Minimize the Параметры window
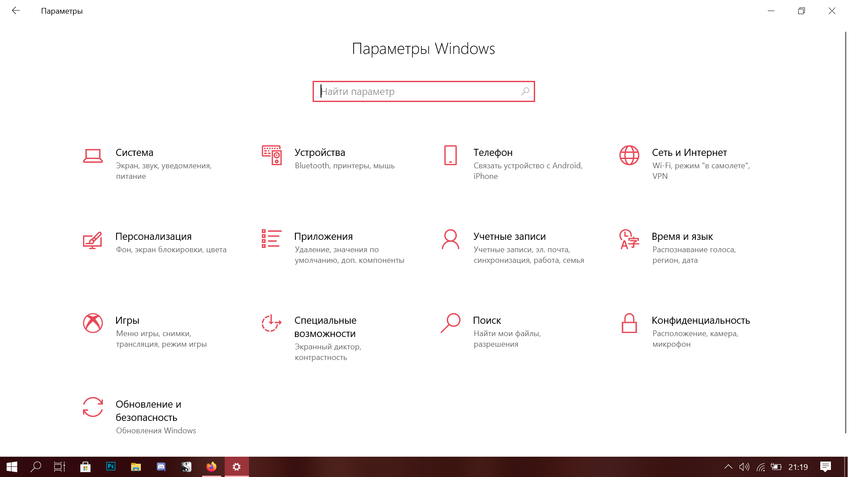Viewport: 868px width, 477px height. click(771, 11)
